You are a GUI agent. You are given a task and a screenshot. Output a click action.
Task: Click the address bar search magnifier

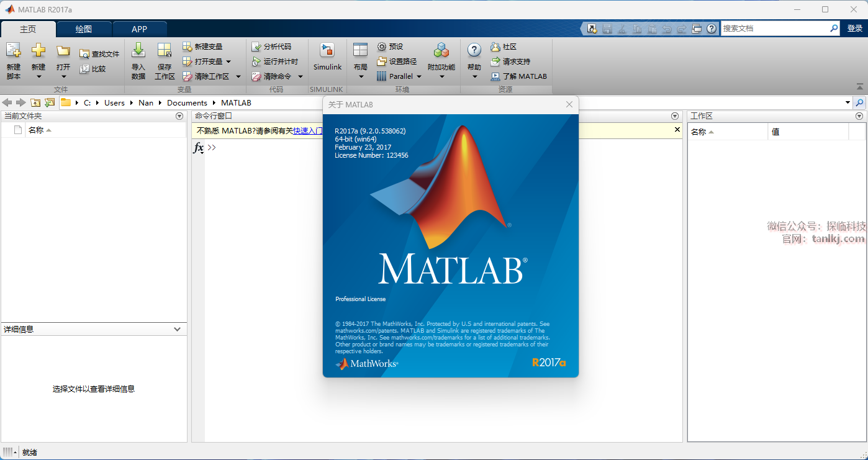tap(860, 102)
